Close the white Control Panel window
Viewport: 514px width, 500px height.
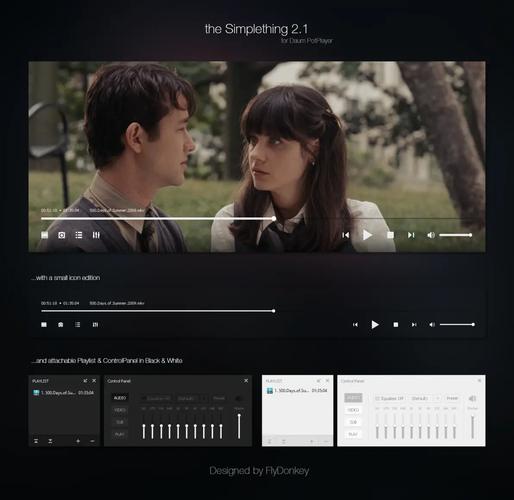479,381
